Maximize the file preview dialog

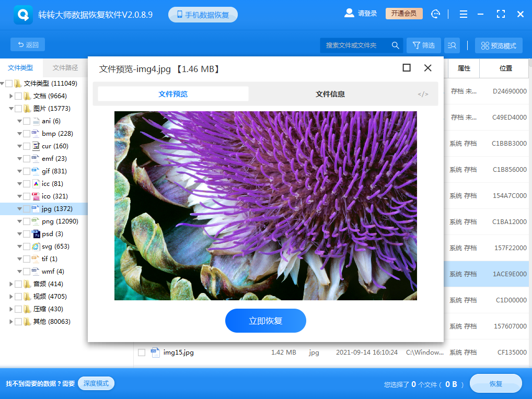pyautogui.click(x=407, y=68)
